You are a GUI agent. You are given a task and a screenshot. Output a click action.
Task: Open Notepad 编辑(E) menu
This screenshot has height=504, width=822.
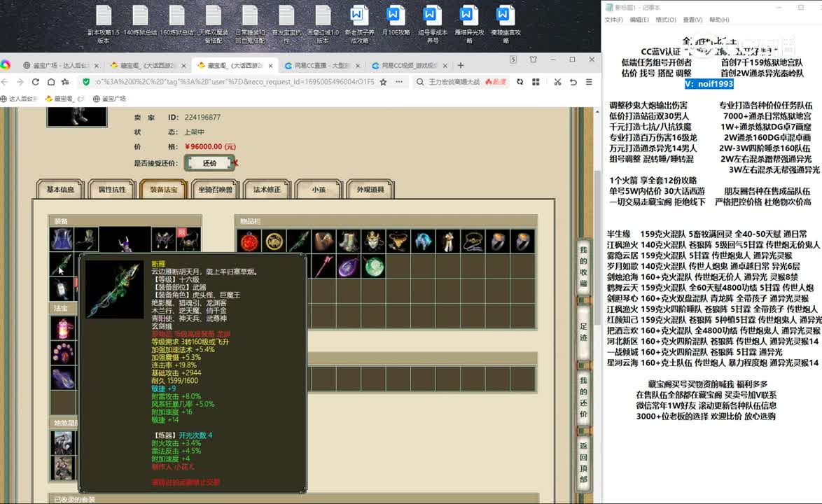pos(639,20)
